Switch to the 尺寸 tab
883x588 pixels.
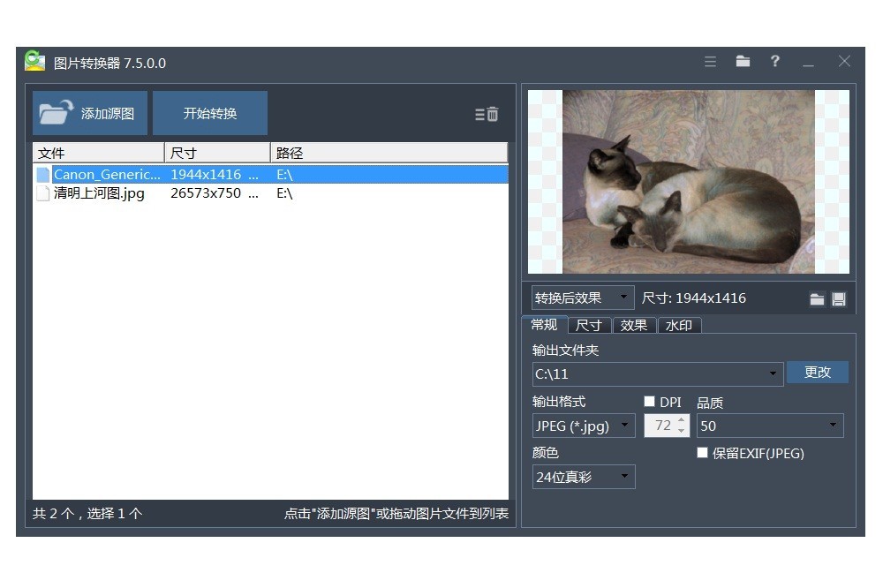pyautogui.click(x=588, y=325)
